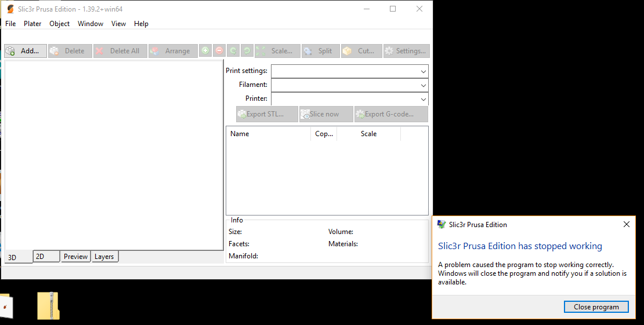The image size is (644, 325).
Task: Click the Delete All toolbar button
Action: (x=120, y=51)
